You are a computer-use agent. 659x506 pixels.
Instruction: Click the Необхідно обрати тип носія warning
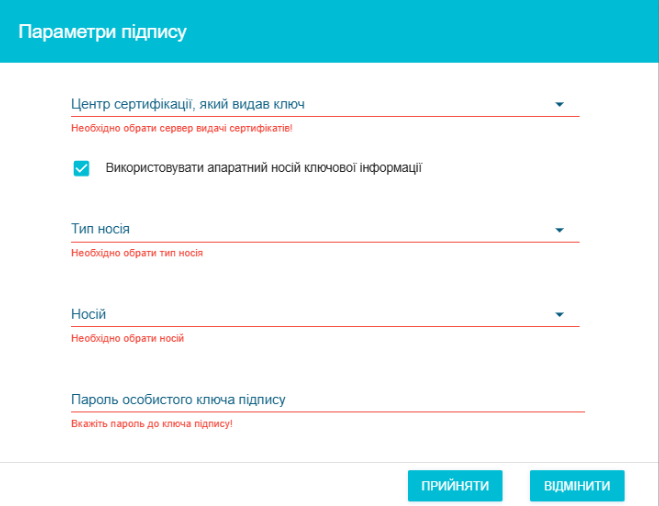pyautogui.click(x=137, y=254)
